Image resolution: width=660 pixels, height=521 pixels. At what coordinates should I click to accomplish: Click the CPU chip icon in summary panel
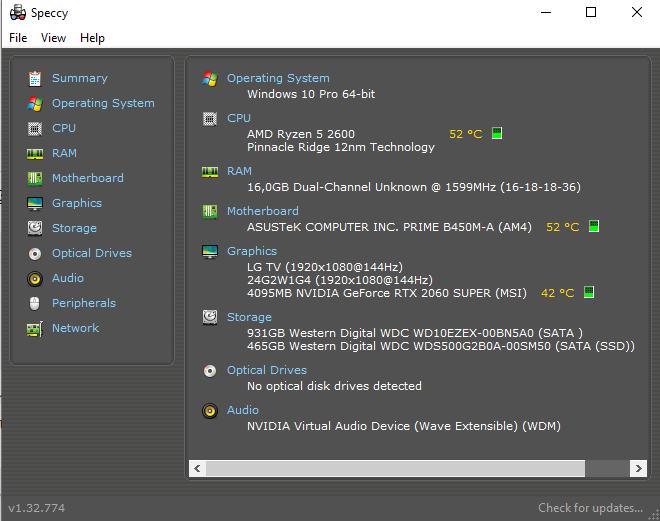tap(210, 119)
